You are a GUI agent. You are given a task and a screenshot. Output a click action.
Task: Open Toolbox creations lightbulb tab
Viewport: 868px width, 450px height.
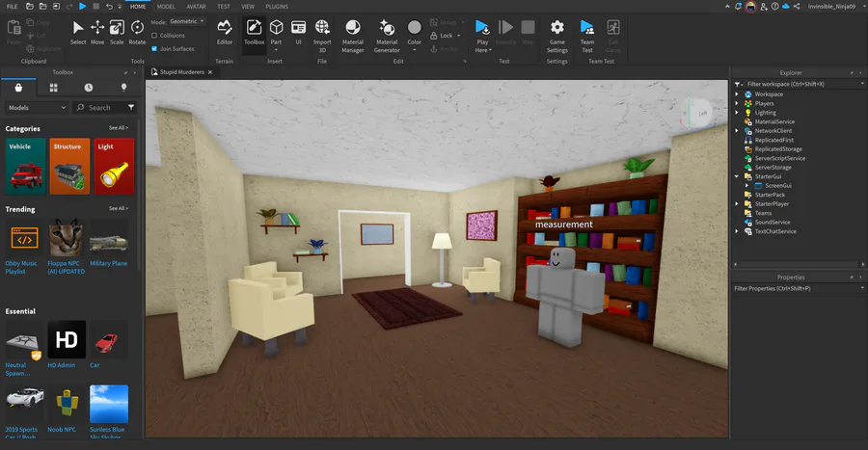tap(124, 88)
